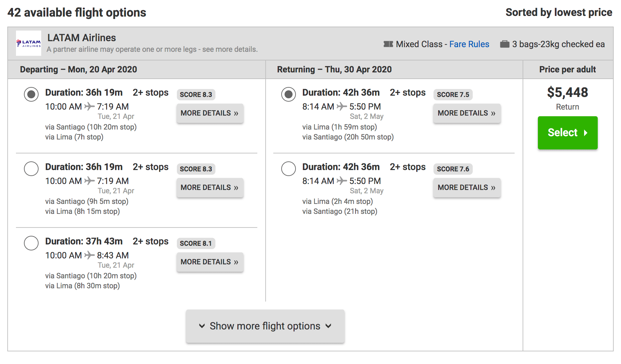621x364 pixels.
Task: Select the second 36h 19m departing flight
Action: [31, 169]
